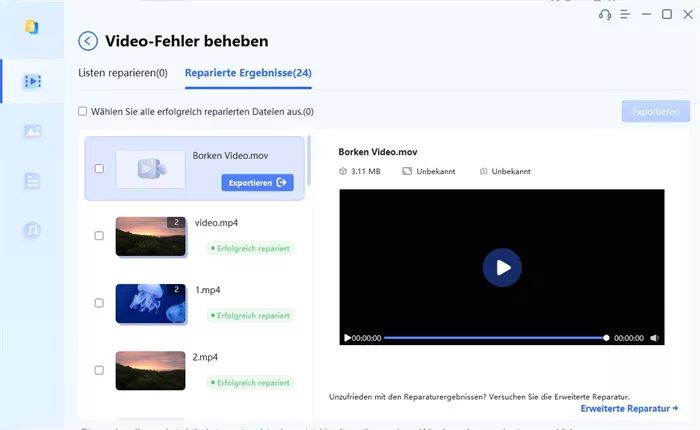Go back with the circled arrow icon
Viewport: 700px width, 430px height.
[88, 41]
